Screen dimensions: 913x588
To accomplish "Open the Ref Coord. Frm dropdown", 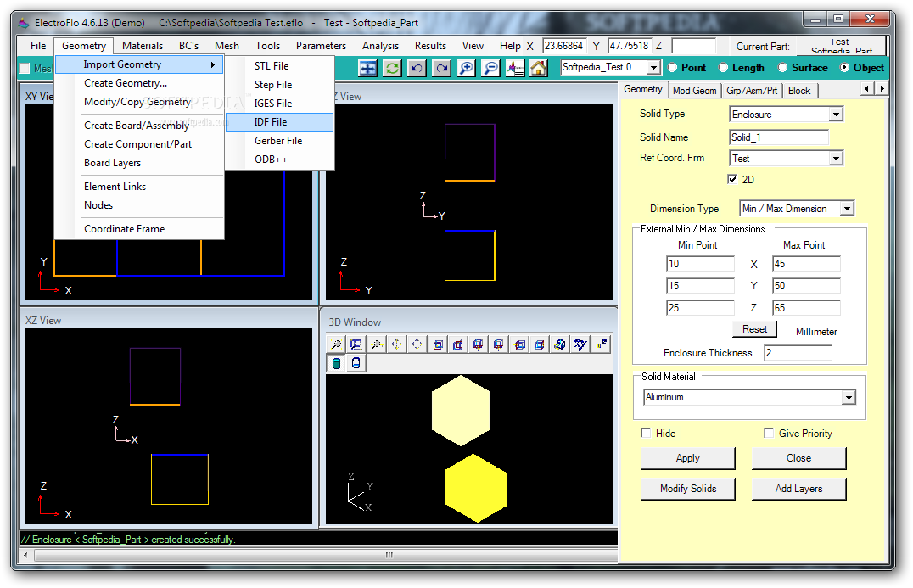I will click(836, 159).
